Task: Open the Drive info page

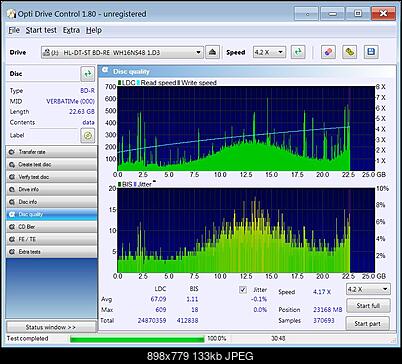Action: pos(51,189)
